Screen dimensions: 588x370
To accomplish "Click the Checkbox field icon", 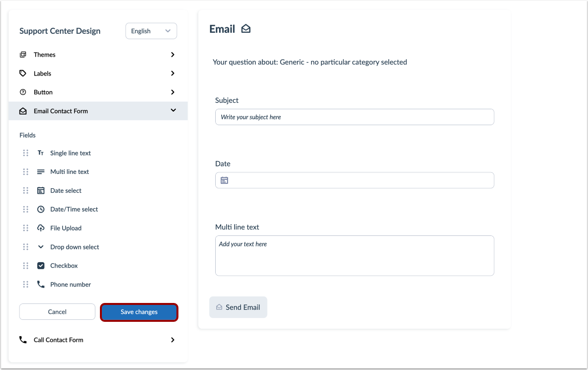I will [40, 265].
